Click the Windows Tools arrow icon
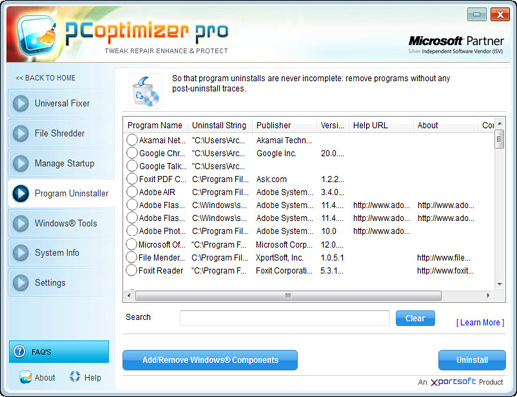 pyautogui.click(x=21, y=223)
